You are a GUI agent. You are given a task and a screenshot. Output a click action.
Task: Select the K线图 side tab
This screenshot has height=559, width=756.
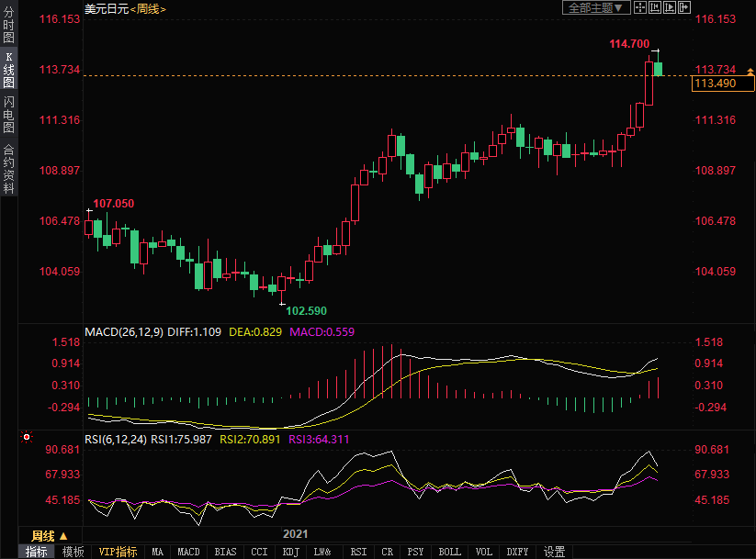pyautogui.click(x=8, y=70)
